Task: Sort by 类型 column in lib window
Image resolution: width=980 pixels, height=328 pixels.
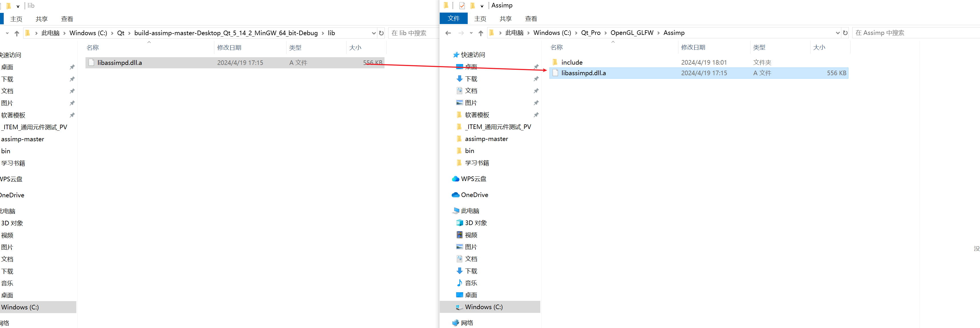Action: (x=295, y=48)
